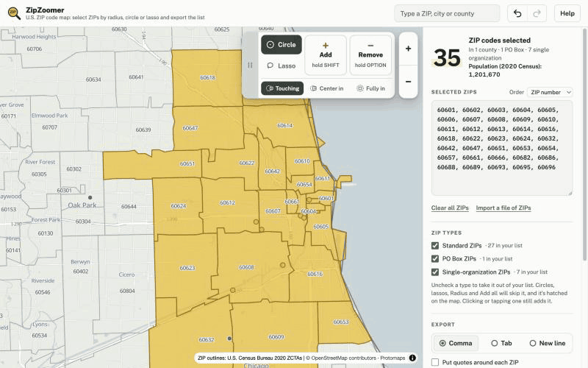
Task: Choose Add mode with plus icon
Action: [326, 54]
